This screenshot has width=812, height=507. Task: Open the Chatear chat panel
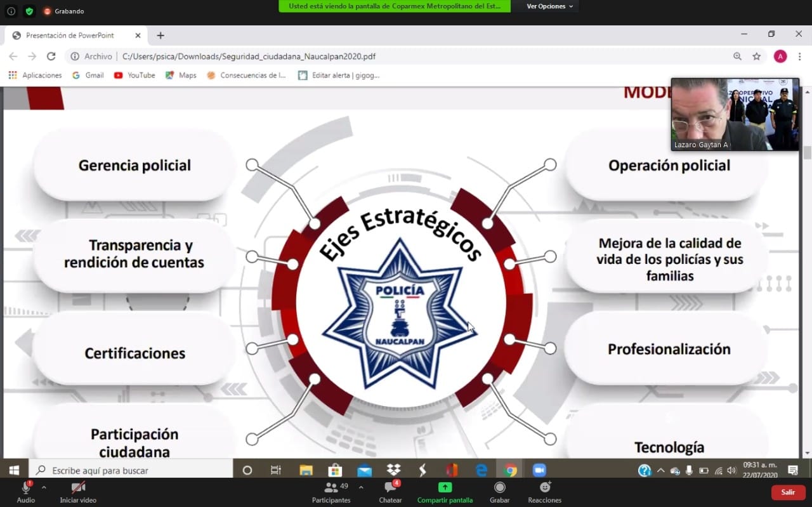tap(390, 491)
